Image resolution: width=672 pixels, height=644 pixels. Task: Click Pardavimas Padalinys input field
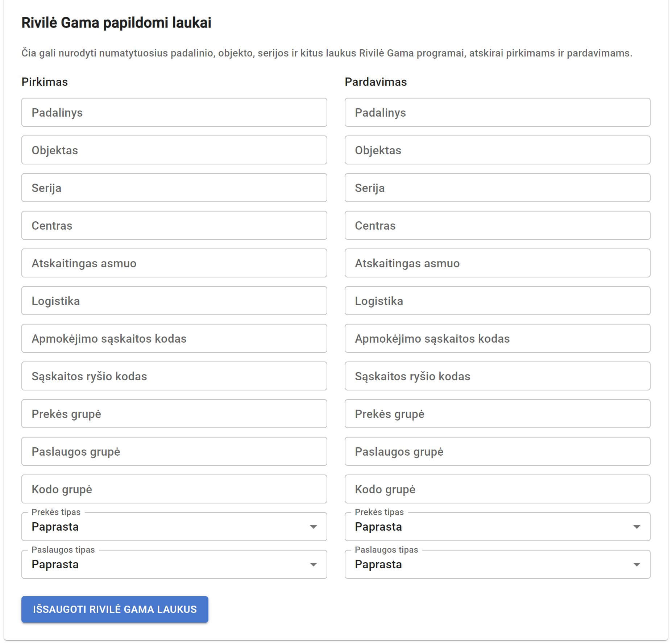(497, 112)
